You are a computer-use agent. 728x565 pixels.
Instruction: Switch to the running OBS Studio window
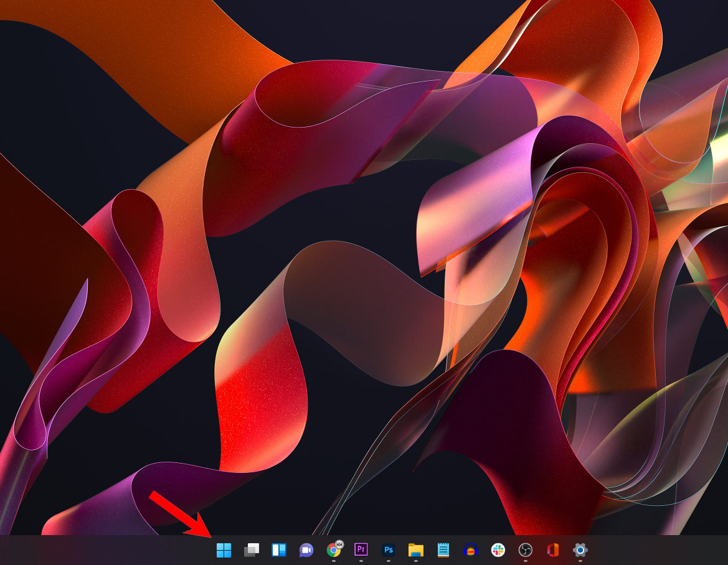pos(525,550)
